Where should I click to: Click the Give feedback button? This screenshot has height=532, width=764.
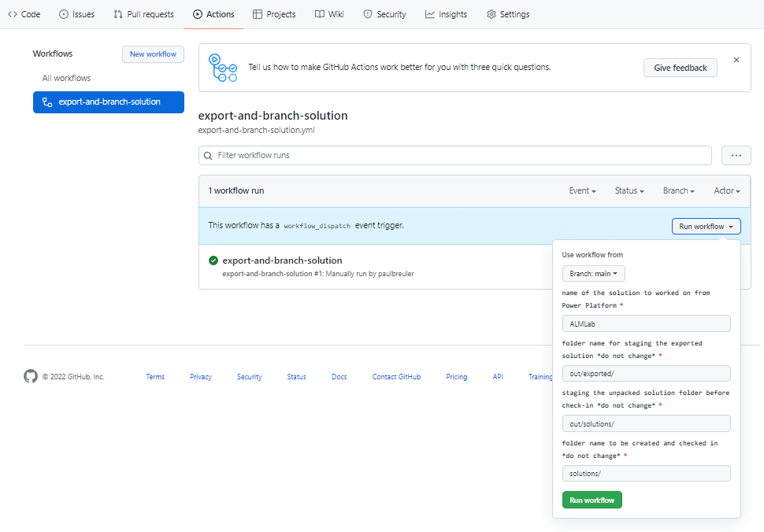coord(680,67)
